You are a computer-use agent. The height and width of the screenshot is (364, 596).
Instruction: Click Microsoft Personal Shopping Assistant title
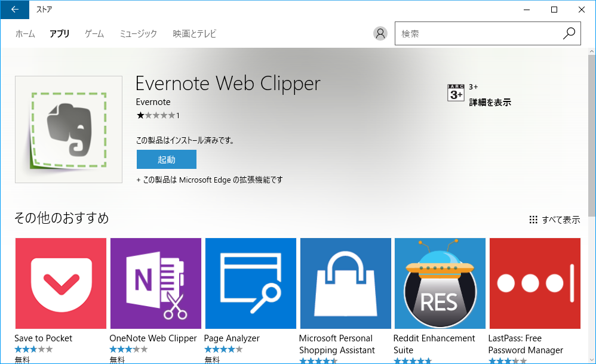point(337,344)
